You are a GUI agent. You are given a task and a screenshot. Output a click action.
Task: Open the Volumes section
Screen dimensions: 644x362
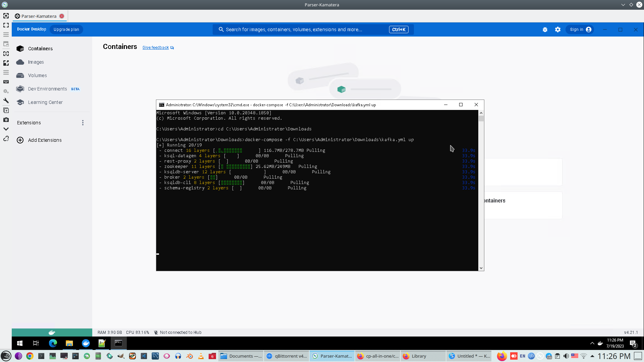coord(37,75)
